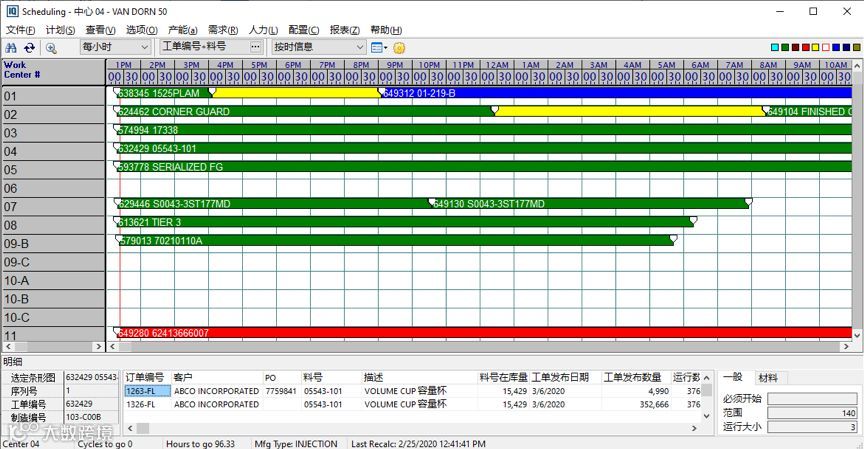
Task: Click the binoculars search icon
Action: tap(11, 48)
